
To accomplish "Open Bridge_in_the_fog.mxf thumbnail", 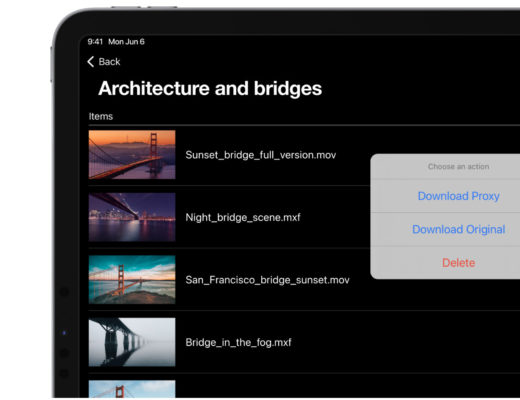I will click(x=132, y=342).
